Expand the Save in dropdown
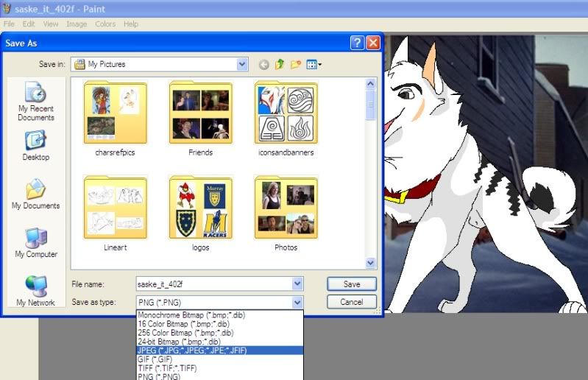Screen dimensions: 588x380 [x=242, y=64]
